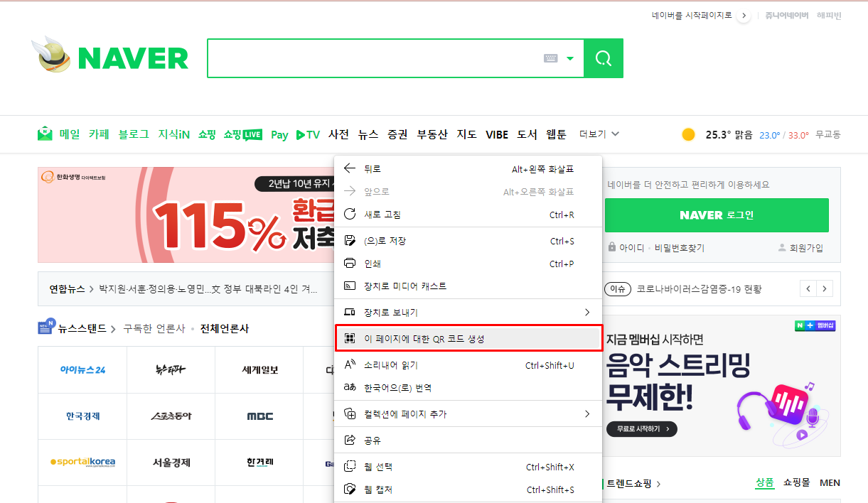Choose 소리내어 읽기 menu entry
Image resolution: width=868 pixels, height=503 pixels.
[468, 365]
